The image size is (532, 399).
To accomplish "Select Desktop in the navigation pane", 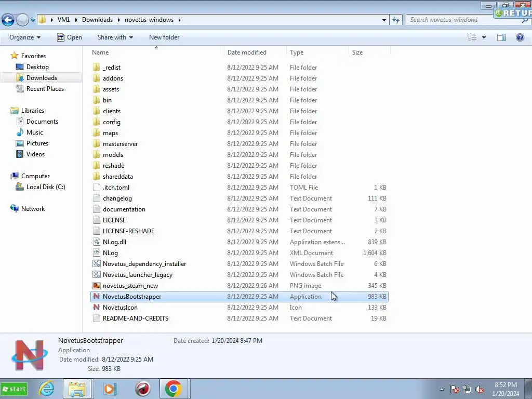I will click(37, 67).
